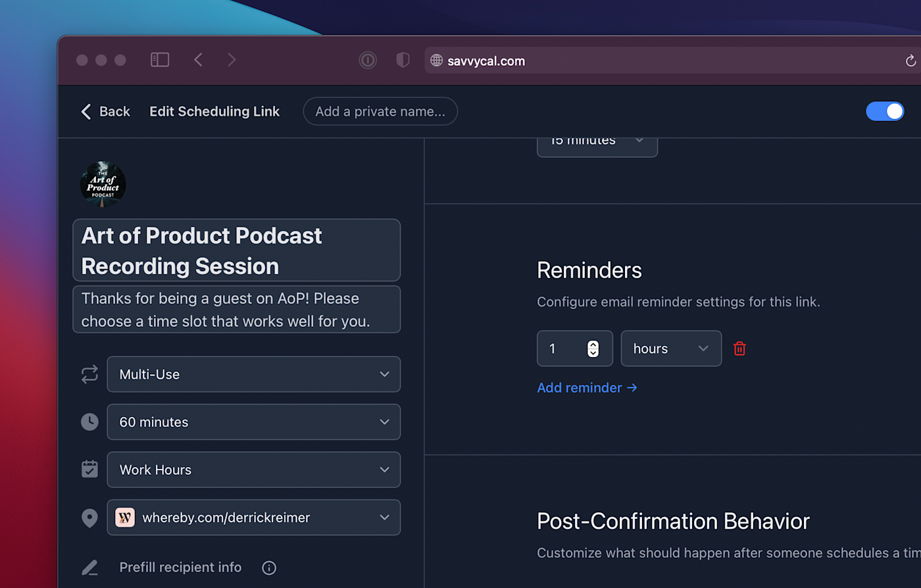Click the Art of Product podcast avatar
The width and height of the screenshot is (921, 588).
pos(103,184)
